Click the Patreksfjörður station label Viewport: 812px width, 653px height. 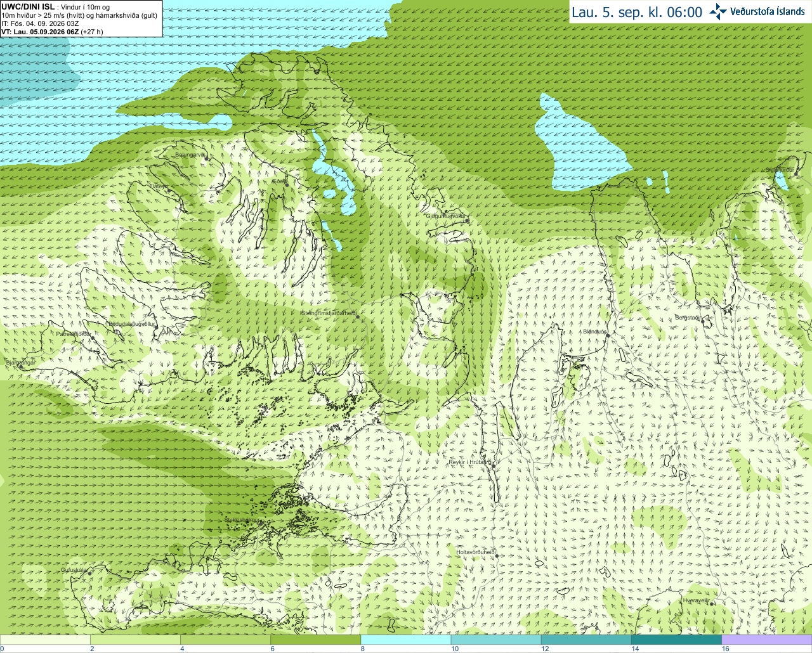74,333
